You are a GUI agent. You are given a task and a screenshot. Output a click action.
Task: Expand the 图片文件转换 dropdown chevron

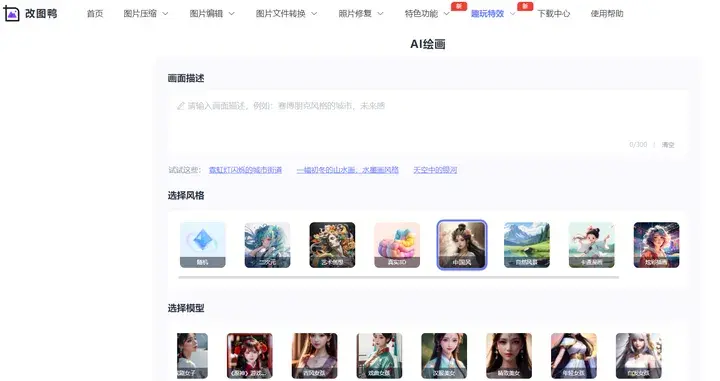[x=314, y=14]
